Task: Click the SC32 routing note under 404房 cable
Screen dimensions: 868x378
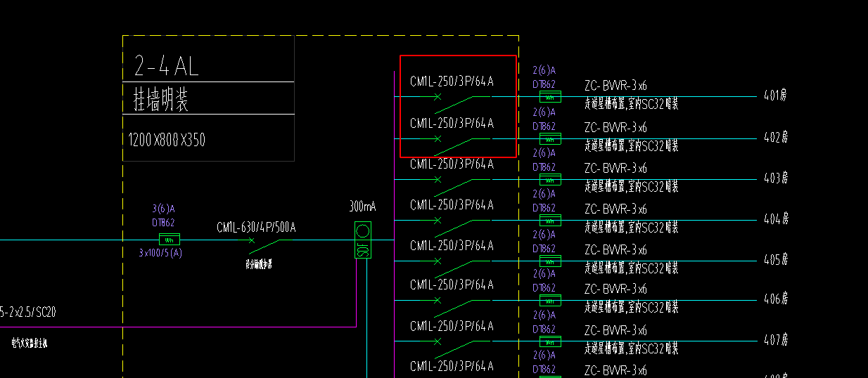Action: click(632, 227)
